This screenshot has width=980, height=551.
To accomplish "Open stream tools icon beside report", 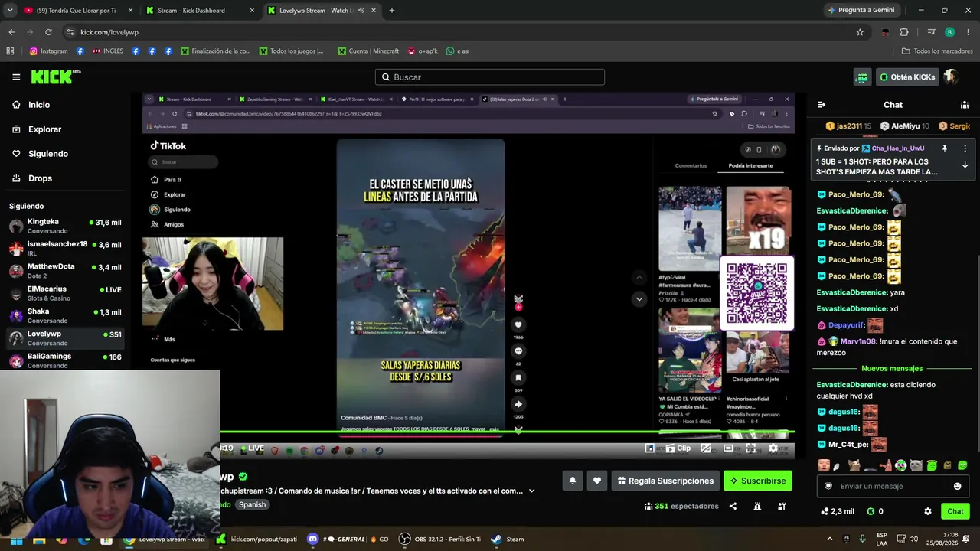I will 782,506.
